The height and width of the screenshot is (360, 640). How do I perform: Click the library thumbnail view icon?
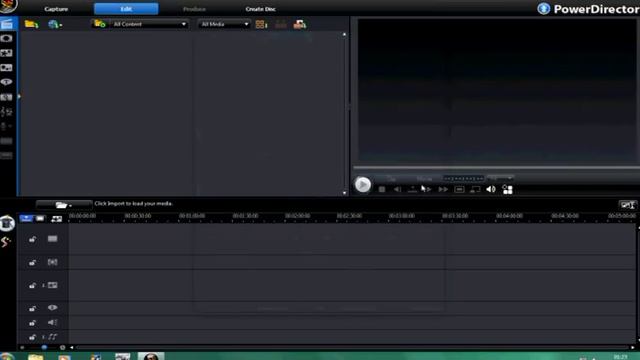click(x=261, y=24)
